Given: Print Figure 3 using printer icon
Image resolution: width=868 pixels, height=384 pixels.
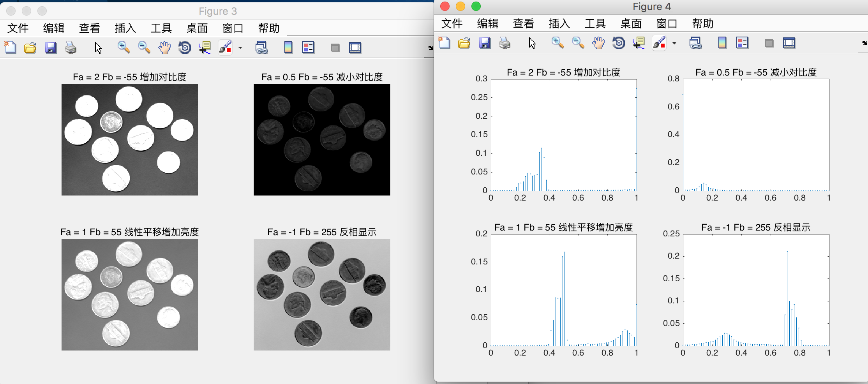Looking at the screenshot, I should click(71, 48).
